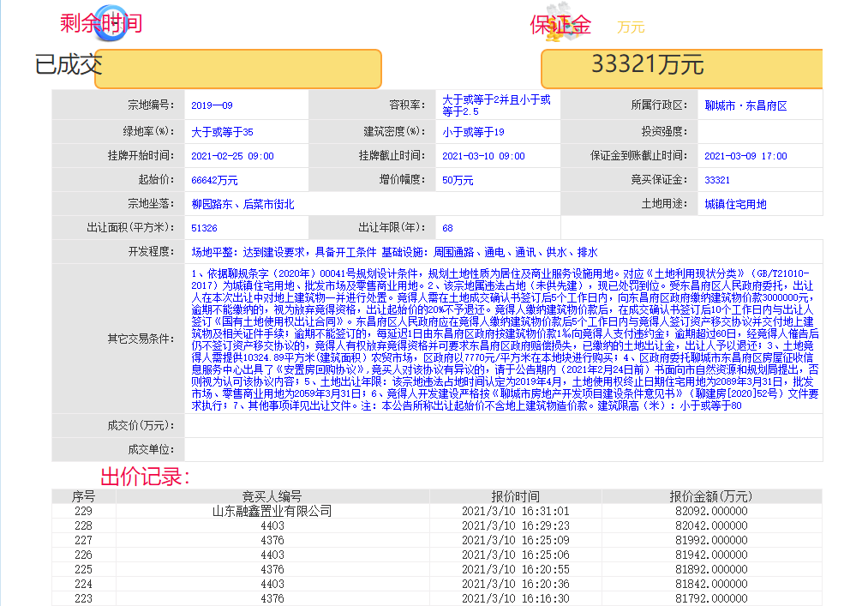Viewport: 868px width, 606px height.
Task: Click land use value 城镇住宅用地
Action: pyautogui.click(x=735, y=204)
